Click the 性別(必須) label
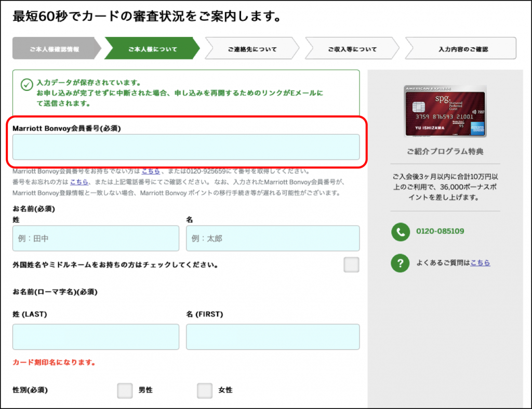 click(x=30, y=390)
